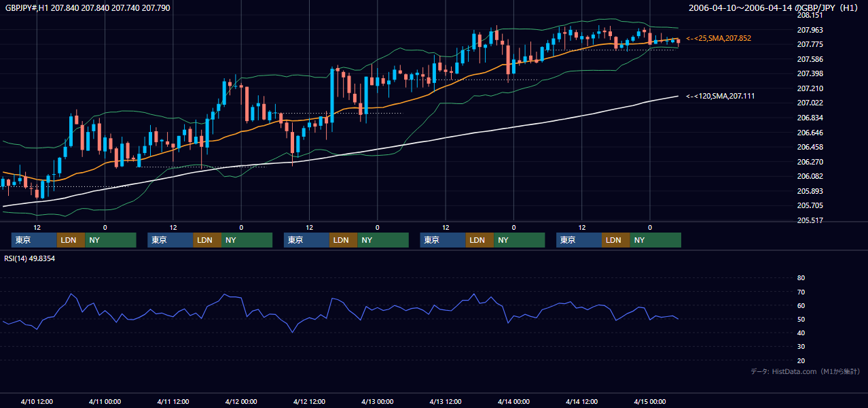The height and width of the screenshot is (408, 868).
Task: Click price axis value 206.270
Action: [810, 162]
